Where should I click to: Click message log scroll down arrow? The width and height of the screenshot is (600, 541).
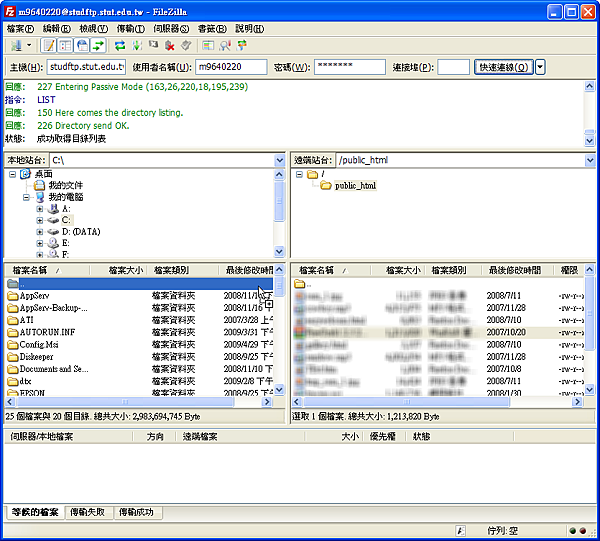tap(590, 141)
